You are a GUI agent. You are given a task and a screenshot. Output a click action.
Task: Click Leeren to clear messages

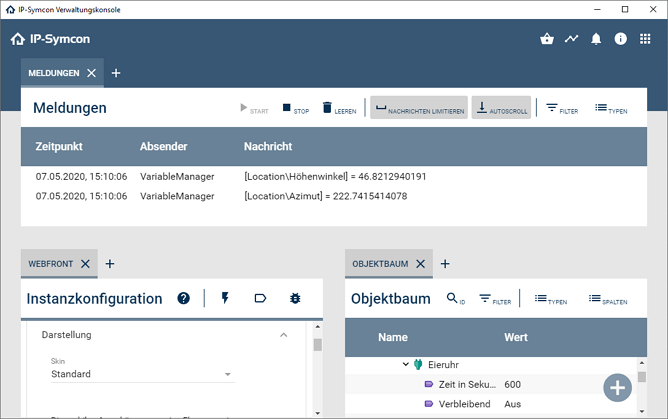click(339, 108)
